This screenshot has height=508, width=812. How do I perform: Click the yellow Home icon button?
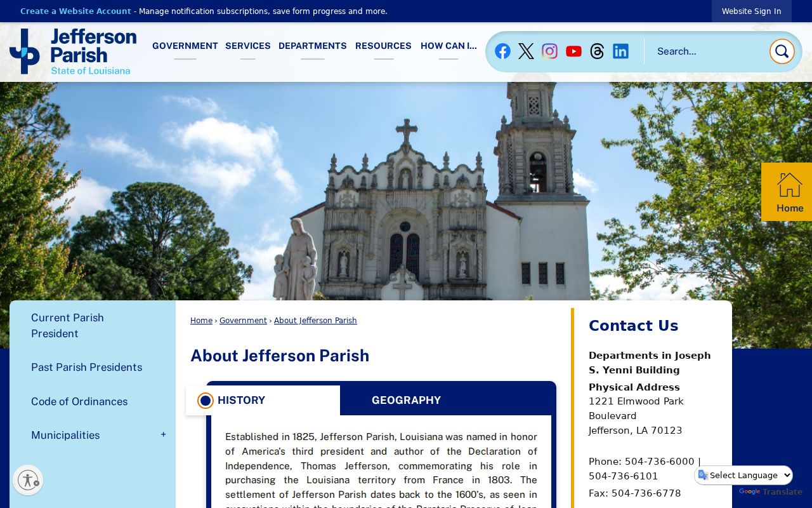point(787,192)
